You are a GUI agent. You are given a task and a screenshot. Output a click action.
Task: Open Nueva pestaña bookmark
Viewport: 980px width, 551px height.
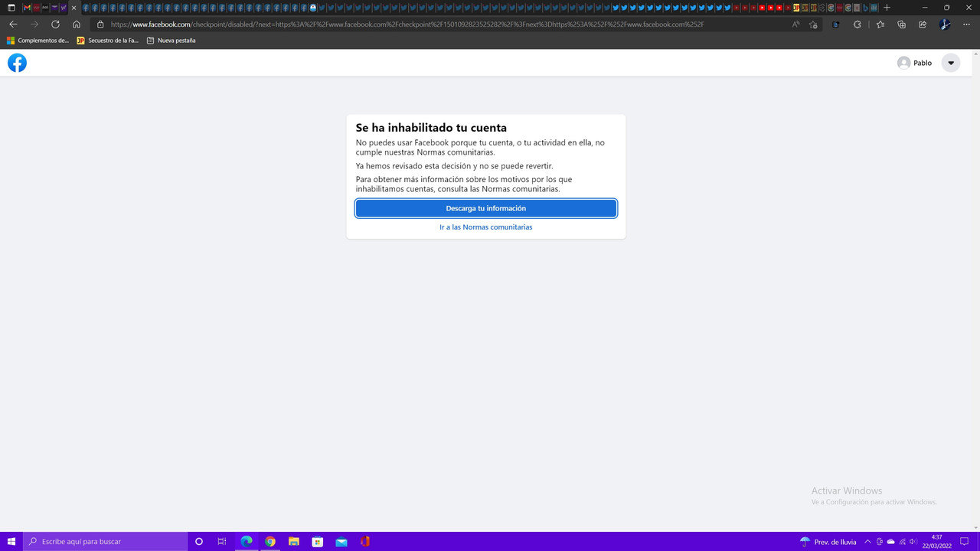coord(171,41)
